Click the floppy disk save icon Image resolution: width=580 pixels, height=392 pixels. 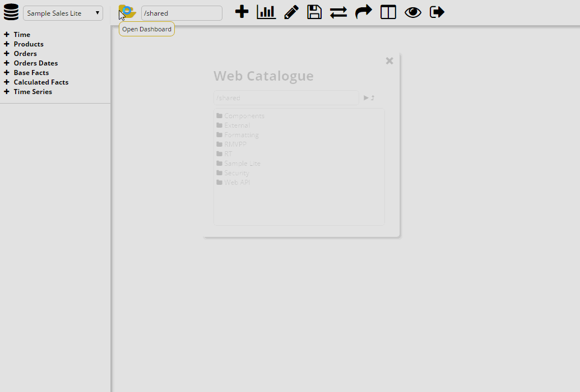(314, 12)
